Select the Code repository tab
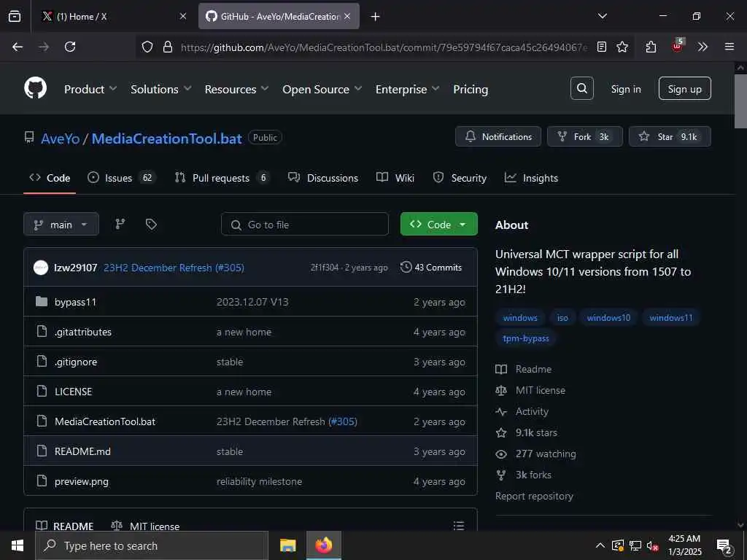Viewport: 747px width, 560px height. point(50,178)
